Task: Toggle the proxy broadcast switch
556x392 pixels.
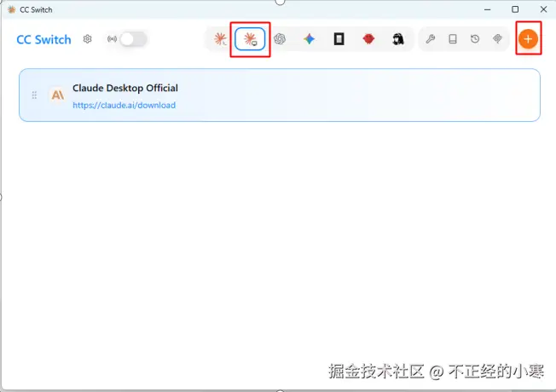Action: point(133,39)
